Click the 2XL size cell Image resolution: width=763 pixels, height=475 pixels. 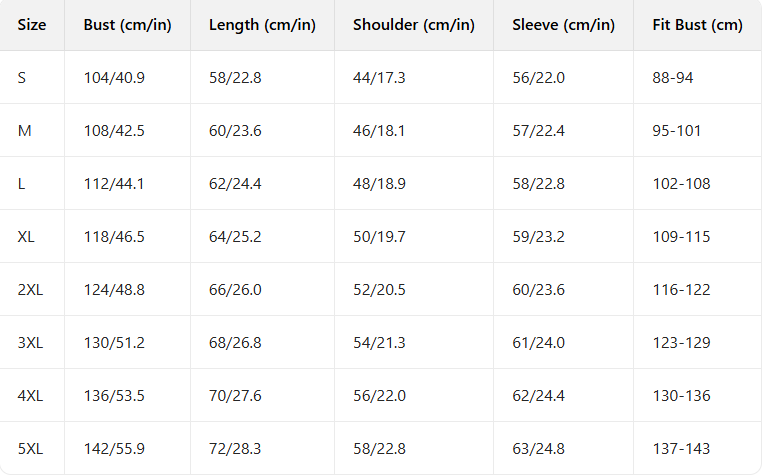coord(30,289)
